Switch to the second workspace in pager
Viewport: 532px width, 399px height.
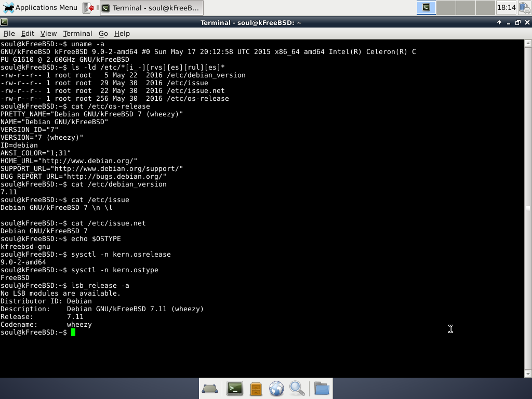(446, 7)
